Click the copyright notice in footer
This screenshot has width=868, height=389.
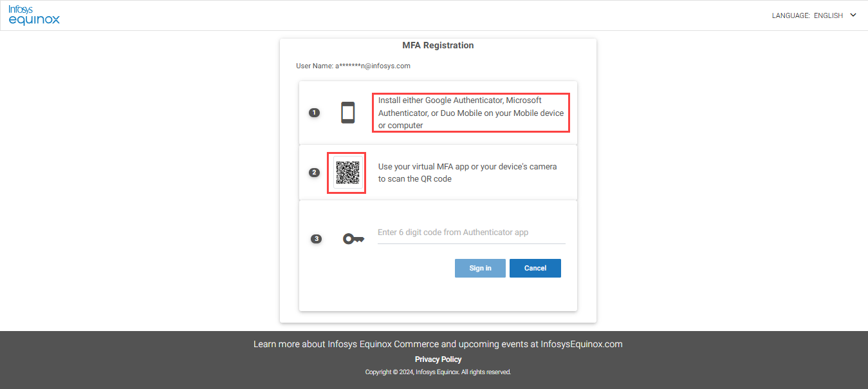click(x=438, y=372)
